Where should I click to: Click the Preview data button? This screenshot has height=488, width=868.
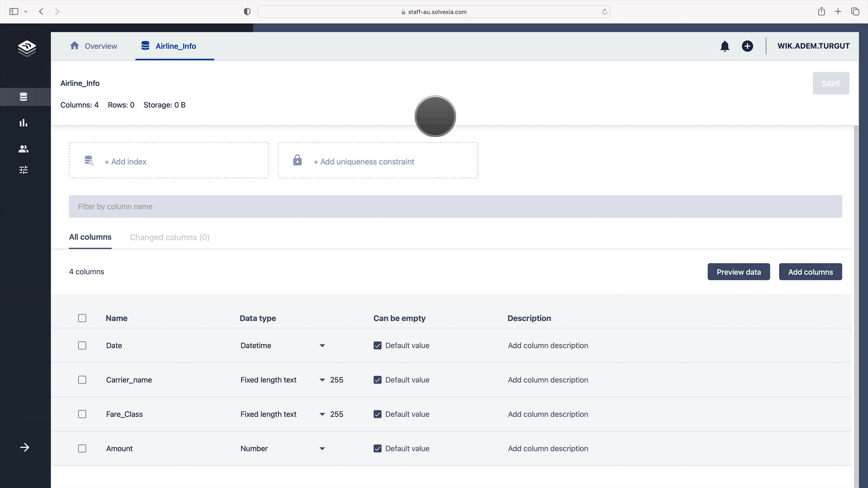click(x=738, y=272)
